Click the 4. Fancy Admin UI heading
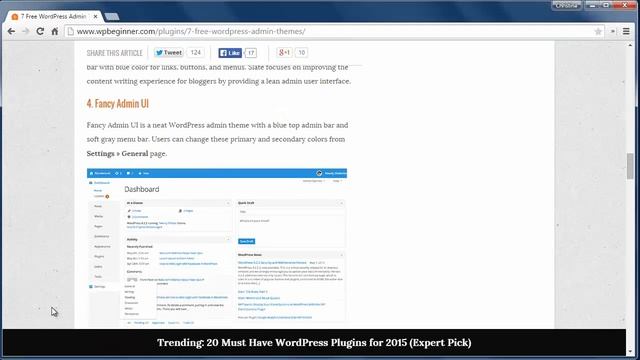Screen dimensions: 640x360 pos(118,104)
